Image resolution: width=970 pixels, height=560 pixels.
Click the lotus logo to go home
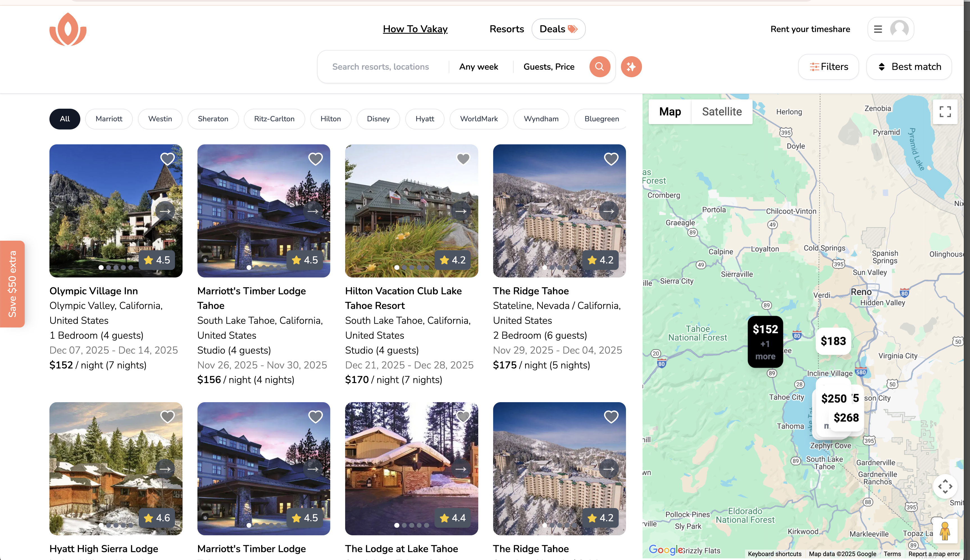point(68,29)
